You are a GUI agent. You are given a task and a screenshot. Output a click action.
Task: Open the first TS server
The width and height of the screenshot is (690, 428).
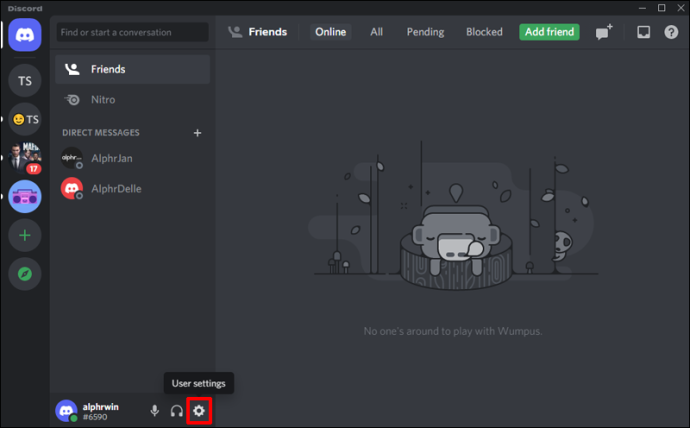click(25, 80)
